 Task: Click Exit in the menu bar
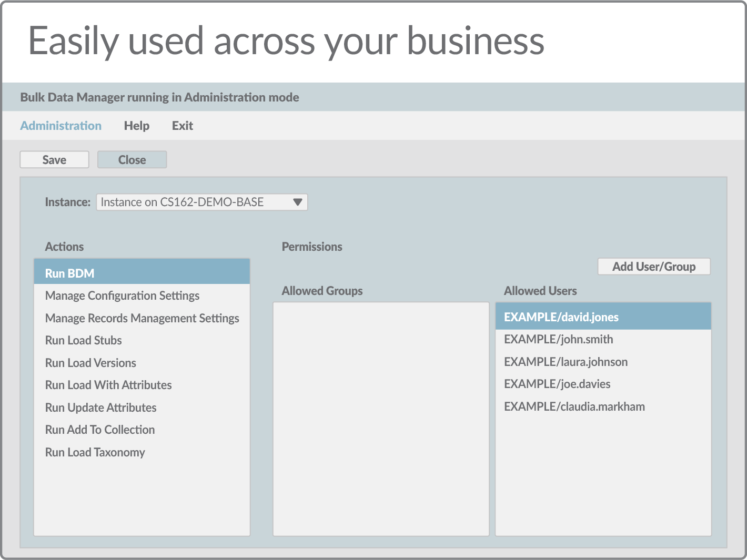[x=182, y=126]
